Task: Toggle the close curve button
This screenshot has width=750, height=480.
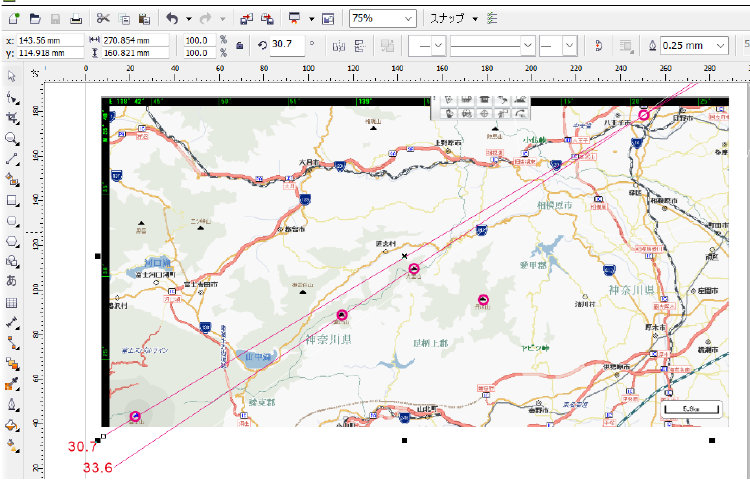Action: click(597, 45)
